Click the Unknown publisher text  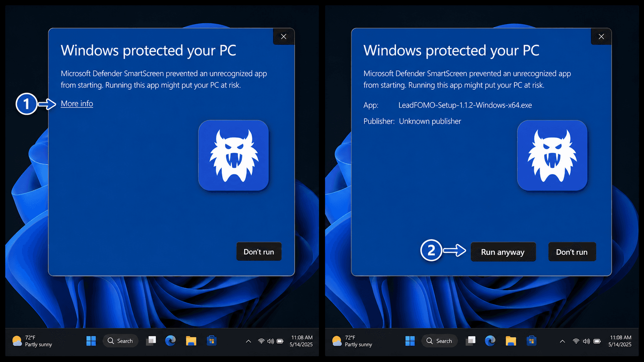(430, 121)
